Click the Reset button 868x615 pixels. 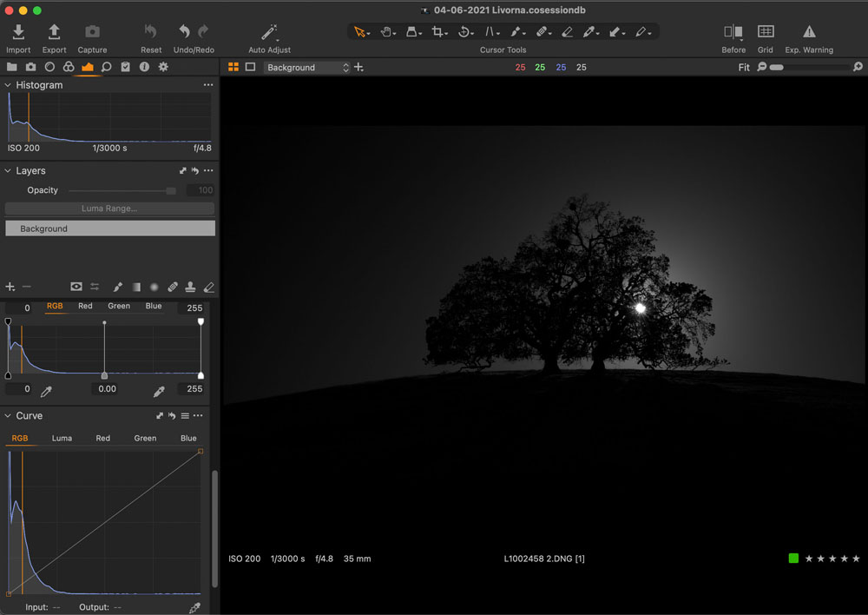click(151, 38)
